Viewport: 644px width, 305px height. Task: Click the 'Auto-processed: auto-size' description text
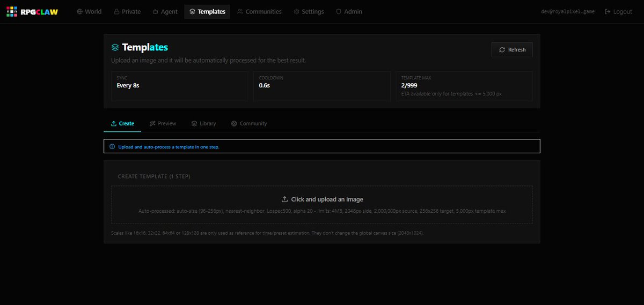point(322,211)
